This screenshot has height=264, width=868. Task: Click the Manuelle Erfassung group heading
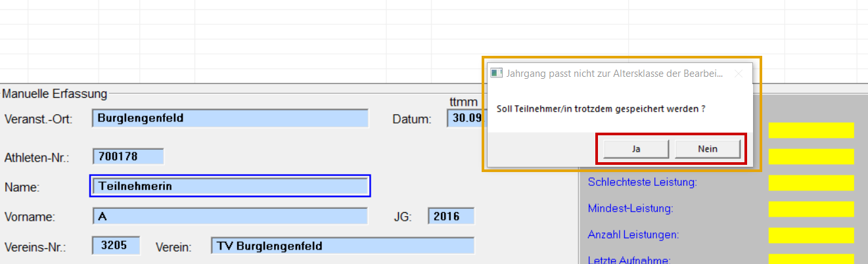click(55, 94)
